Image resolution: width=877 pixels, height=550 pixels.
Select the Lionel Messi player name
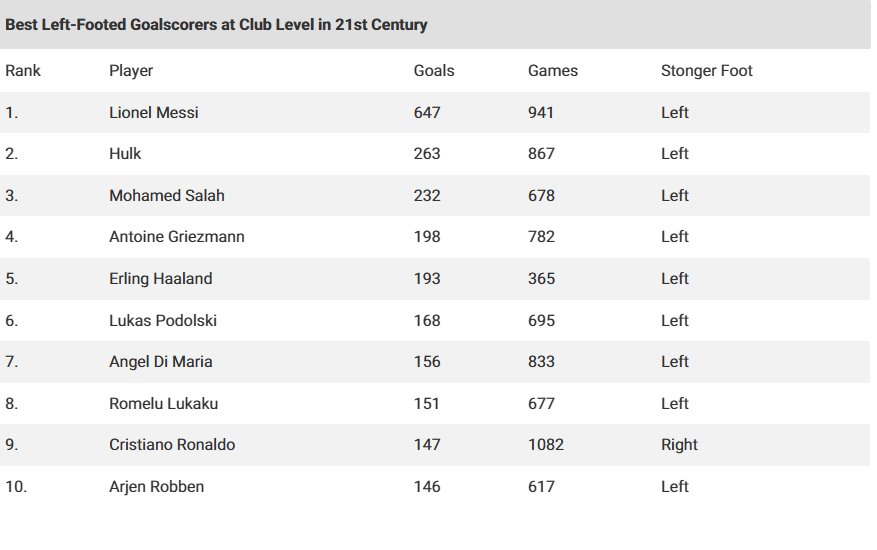click(154, 113)
